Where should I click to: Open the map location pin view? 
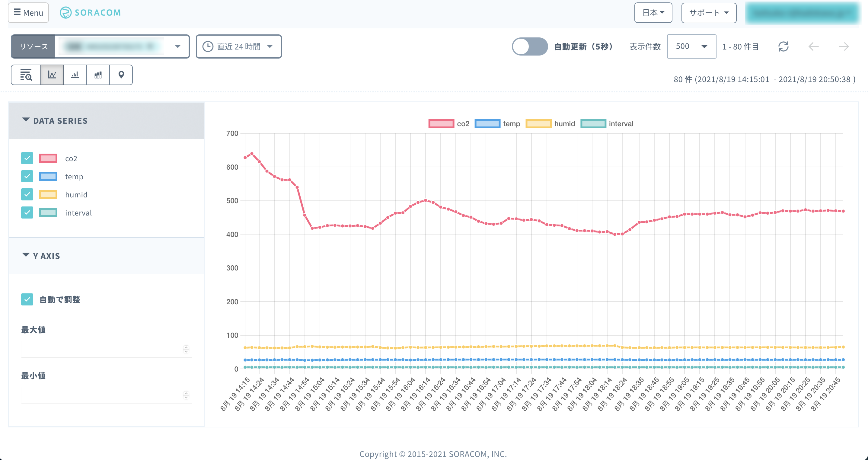pos(121,75)
